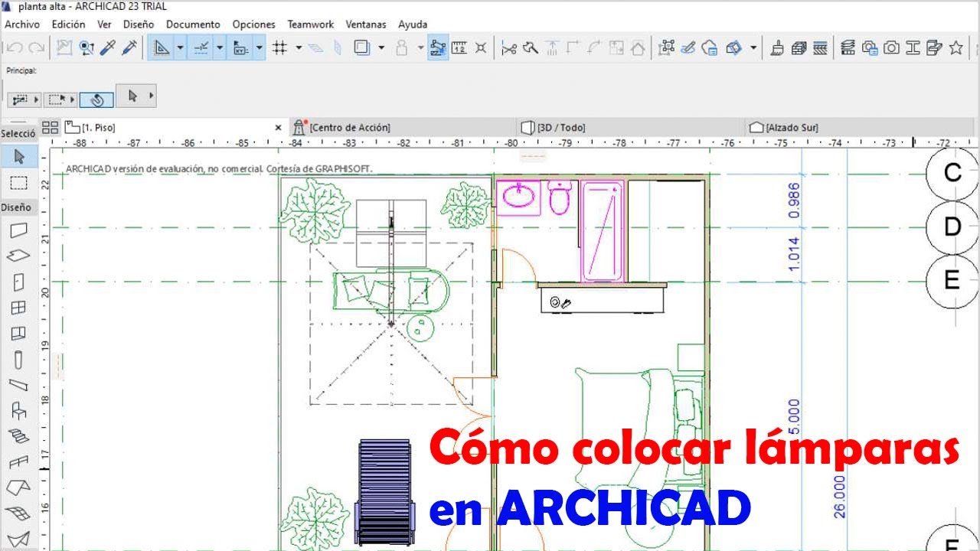Open the Trace reference dropdown arrow
Image resolution: width=980 pixels, height=551 pixels.
[381, 47]
